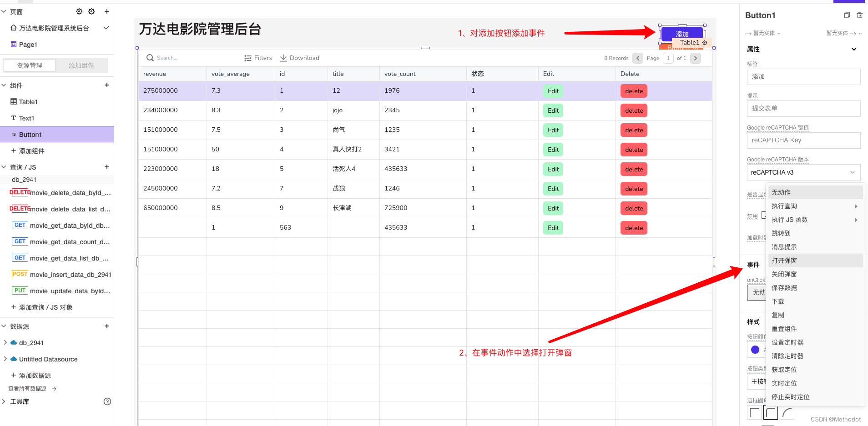868x426 pixels.
Task: Collapse the 属性 section
Action: coord(854,49)
